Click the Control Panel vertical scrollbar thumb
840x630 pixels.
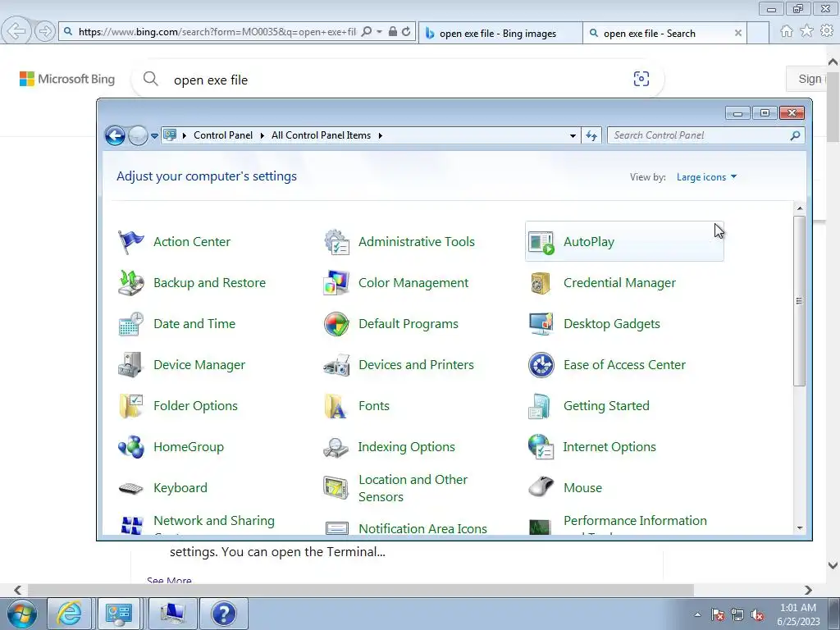click(799, 301)
